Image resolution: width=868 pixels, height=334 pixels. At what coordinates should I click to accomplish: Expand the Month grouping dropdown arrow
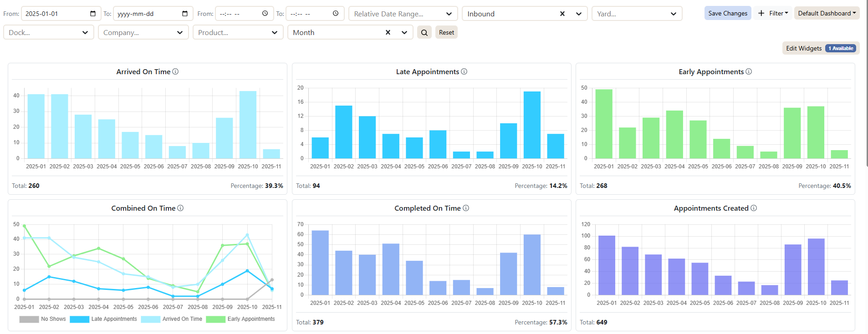tap(404, 32)
